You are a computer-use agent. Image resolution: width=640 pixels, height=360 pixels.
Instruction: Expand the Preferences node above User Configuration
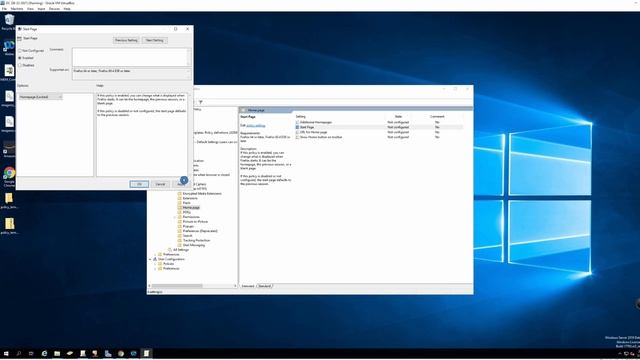tap(156, 254)
